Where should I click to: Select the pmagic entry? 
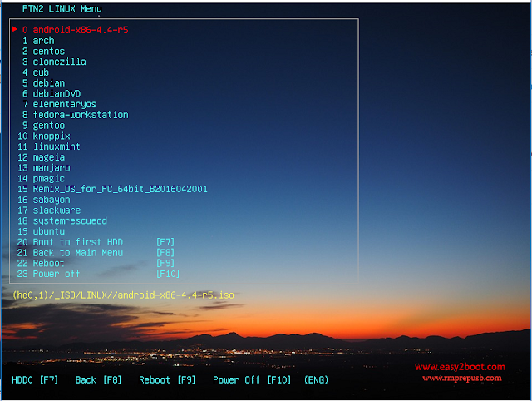(x=41, y=178)
